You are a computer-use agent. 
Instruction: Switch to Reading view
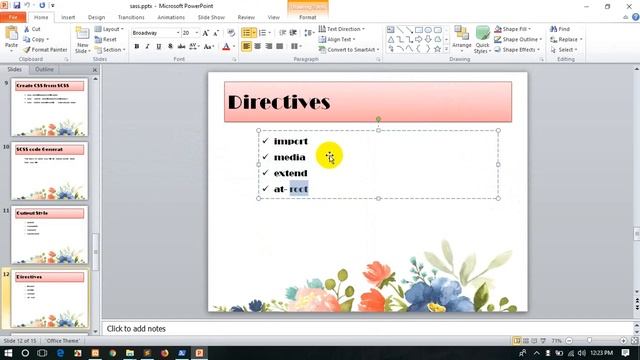point(534,340)
